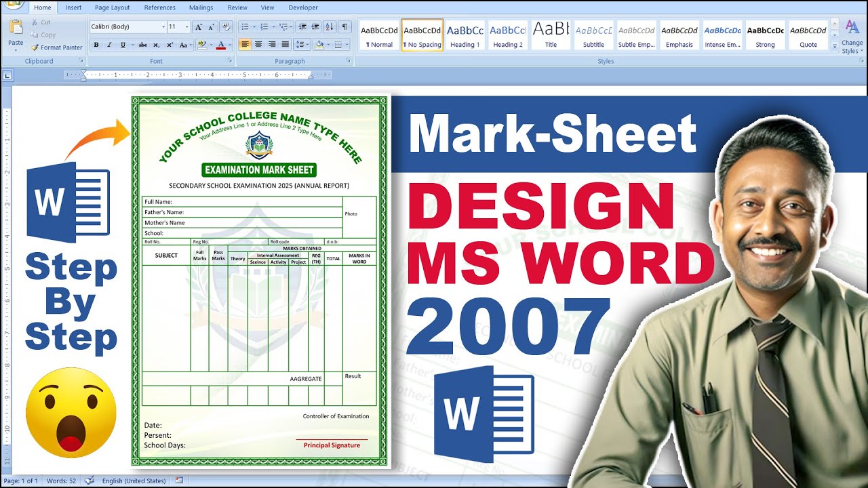Click the Decrease Indent icon
This screenshot has height=488, width=868.
(302, 27)
